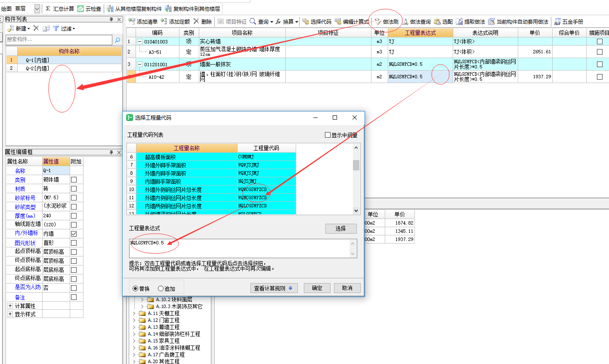
Task: Open 复制构件到其他楼层 tool
Action: tap(192, 9)
